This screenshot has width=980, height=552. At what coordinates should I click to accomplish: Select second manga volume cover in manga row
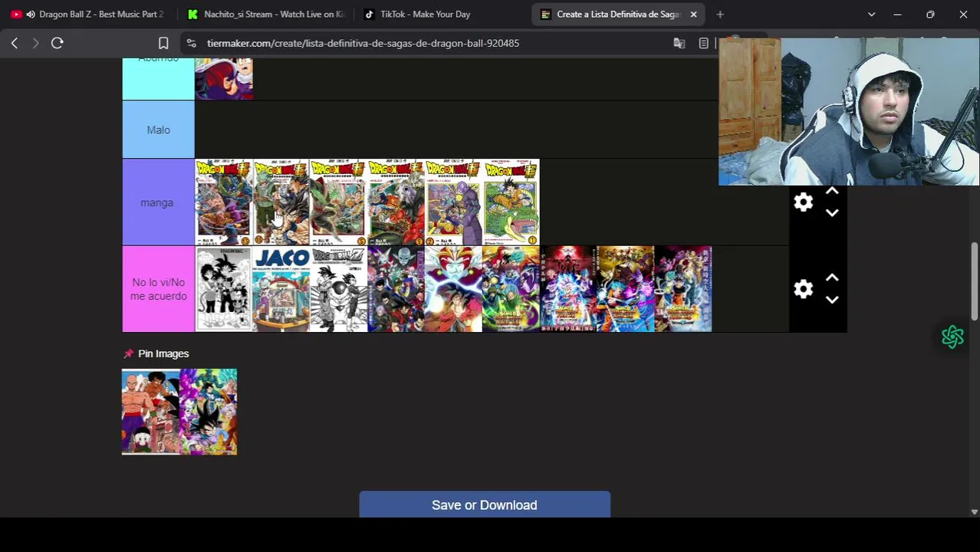(281, 202)
